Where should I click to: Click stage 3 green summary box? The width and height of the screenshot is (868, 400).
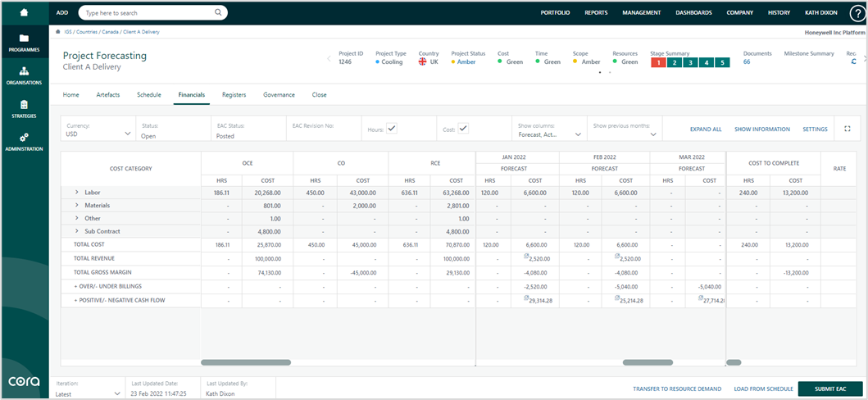[x=690, y=62]
